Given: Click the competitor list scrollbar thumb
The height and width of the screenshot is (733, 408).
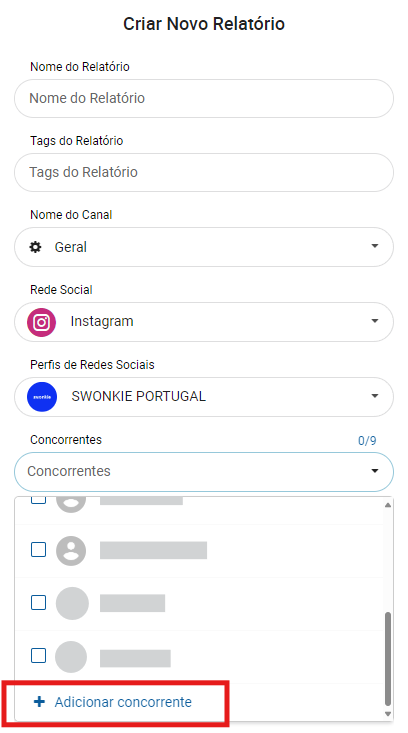Looking at the screenshot, I should (387, 659).
